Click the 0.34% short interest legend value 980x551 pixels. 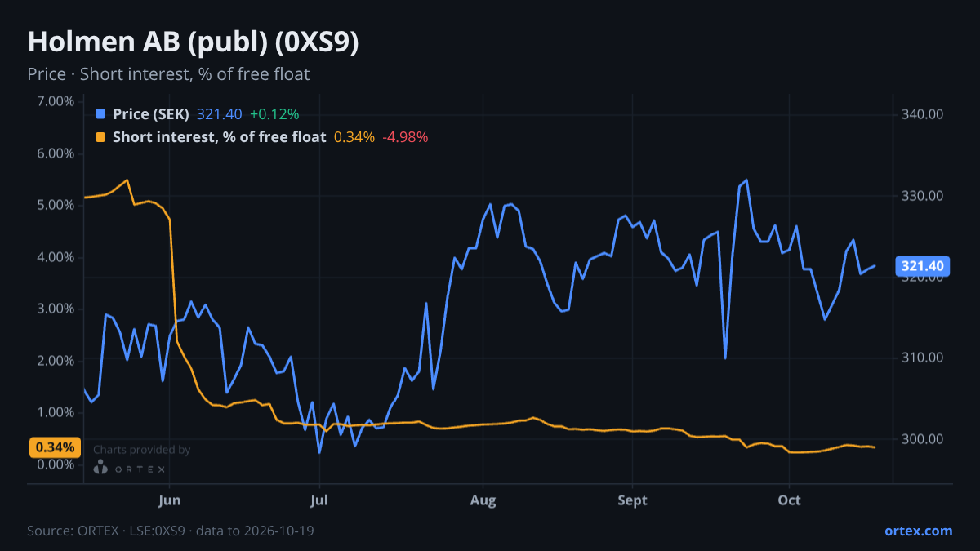[x=354, y=137]
